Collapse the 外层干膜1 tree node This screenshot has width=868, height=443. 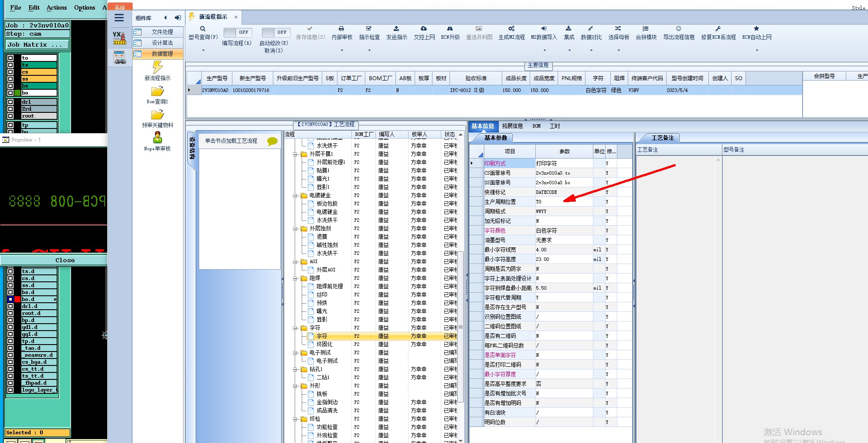click(x=295, y=154)
